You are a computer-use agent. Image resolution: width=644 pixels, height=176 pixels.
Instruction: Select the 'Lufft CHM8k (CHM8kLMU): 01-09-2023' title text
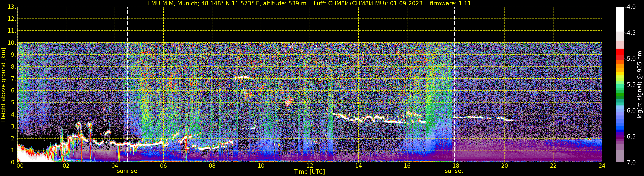[x=368, y=3]
